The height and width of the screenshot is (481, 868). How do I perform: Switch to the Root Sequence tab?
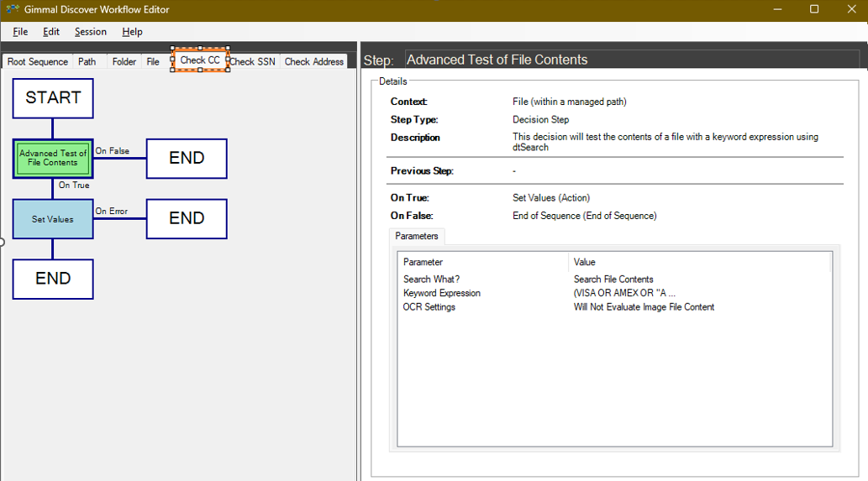38,62
